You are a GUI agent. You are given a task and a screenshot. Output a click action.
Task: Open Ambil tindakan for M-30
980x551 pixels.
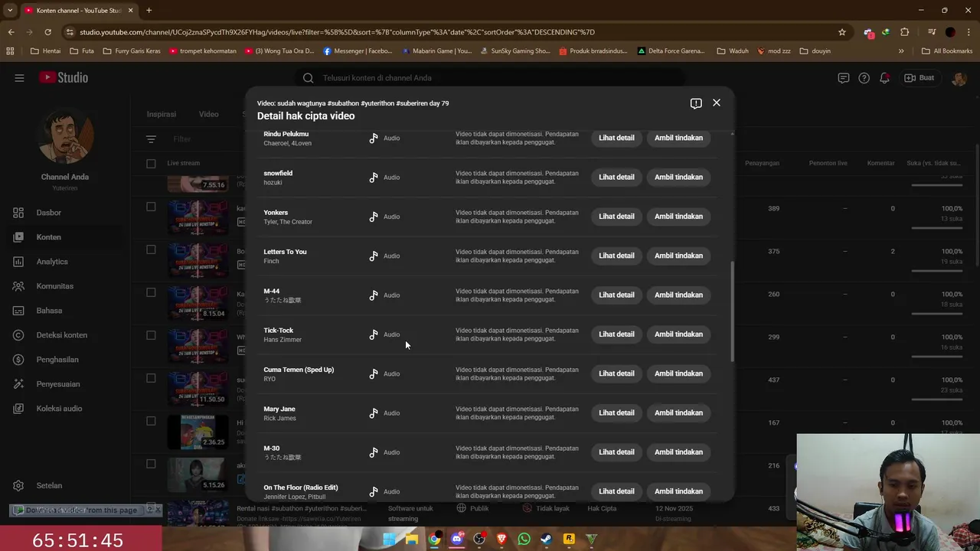click(678, 452)
